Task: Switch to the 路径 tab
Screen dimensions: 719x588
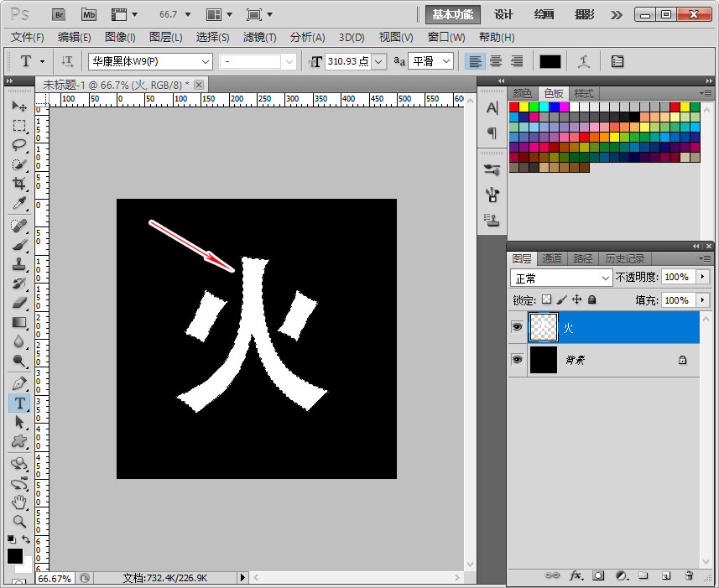Action: pos(583,259)
